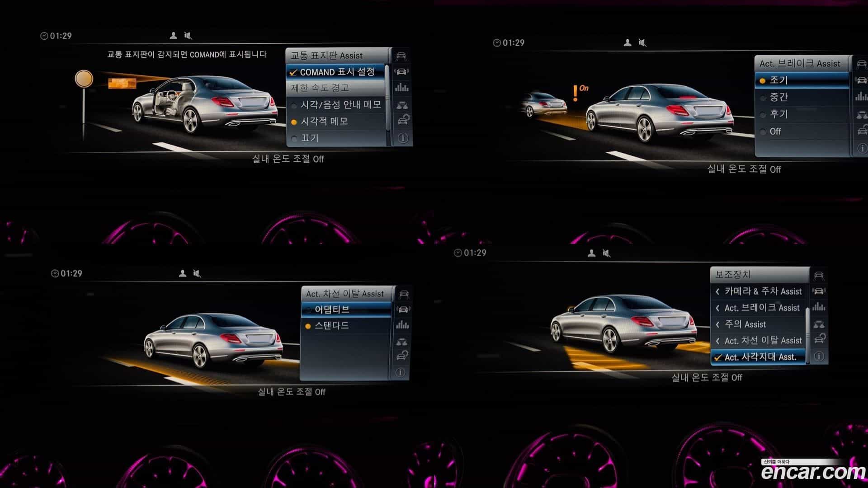Click 교통 표지판 Assist menu header
The image size is (868, 488).
[338, 56]
